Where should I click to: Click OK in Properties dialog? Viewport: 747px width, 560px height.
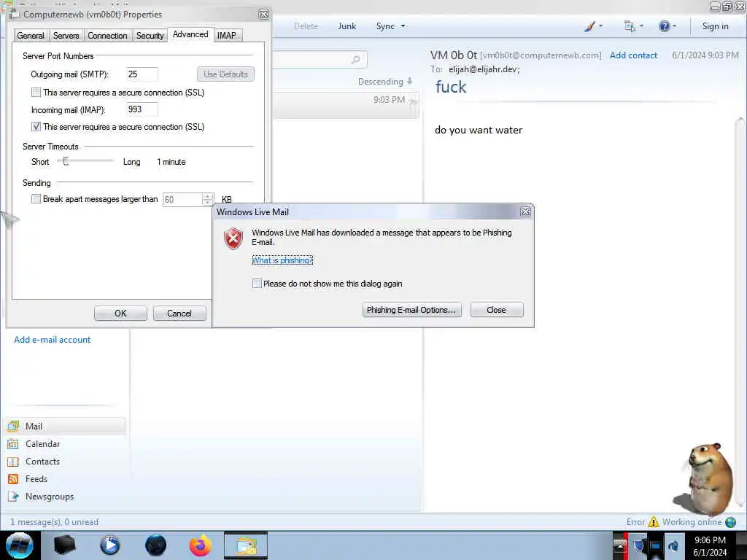tap(120, 314)
